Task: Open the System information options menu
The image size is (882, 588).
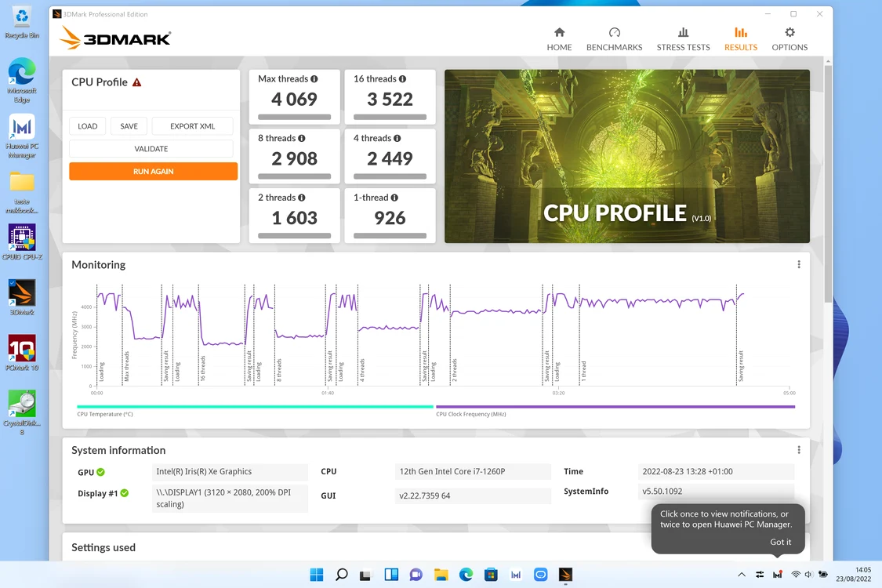Action: [799, 449]
